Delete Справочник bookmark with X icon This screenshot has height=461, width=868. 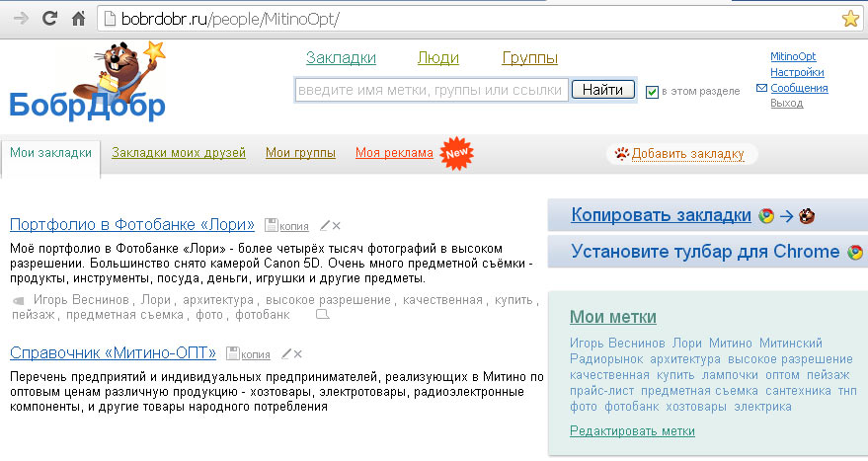pyautogui.click(x=298, y=354)
